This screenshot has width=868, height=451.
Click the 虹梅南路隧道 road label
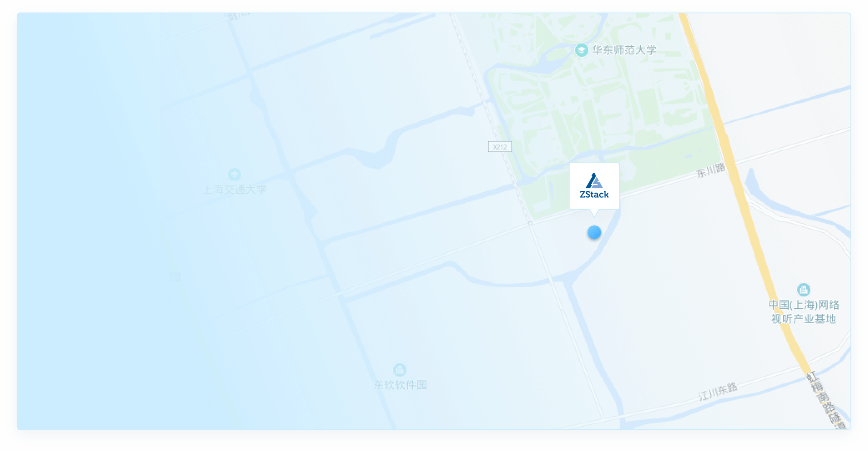click(827, 400)
